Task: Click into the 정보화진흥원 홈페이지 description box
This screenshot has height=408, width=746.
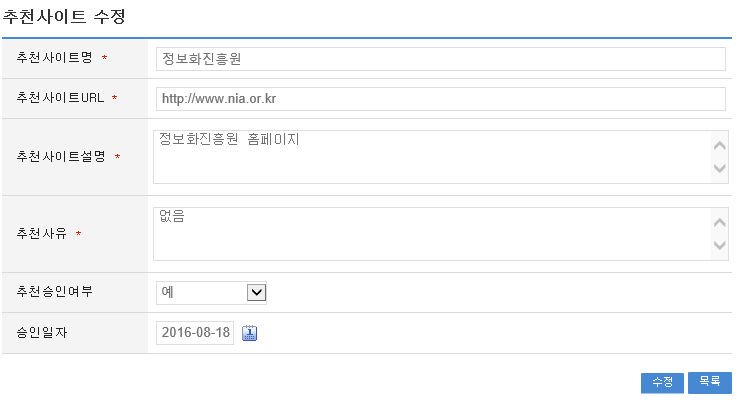Action: point(430,157)
